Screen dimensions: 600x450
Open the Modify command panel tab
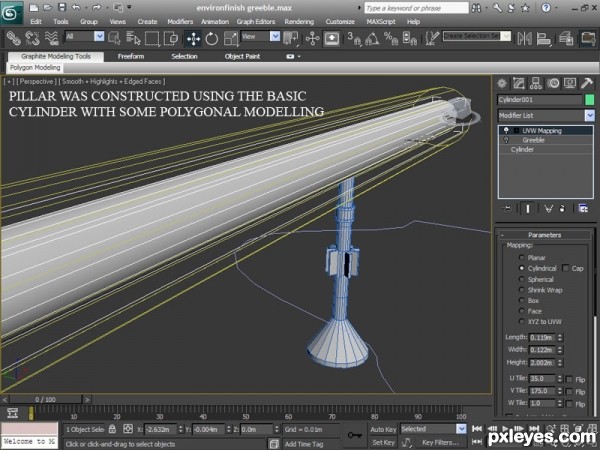[x=518, y=83]
